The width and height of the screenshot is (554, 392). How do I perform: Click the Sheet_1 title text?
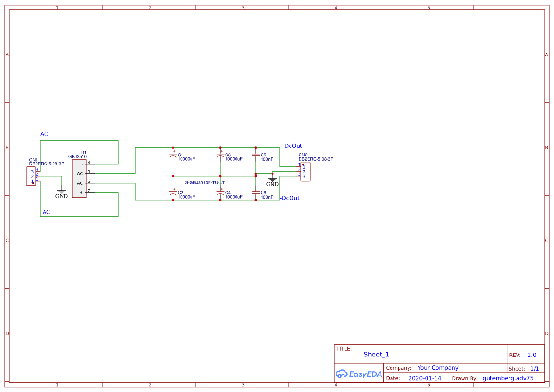[x=376, y=354]
